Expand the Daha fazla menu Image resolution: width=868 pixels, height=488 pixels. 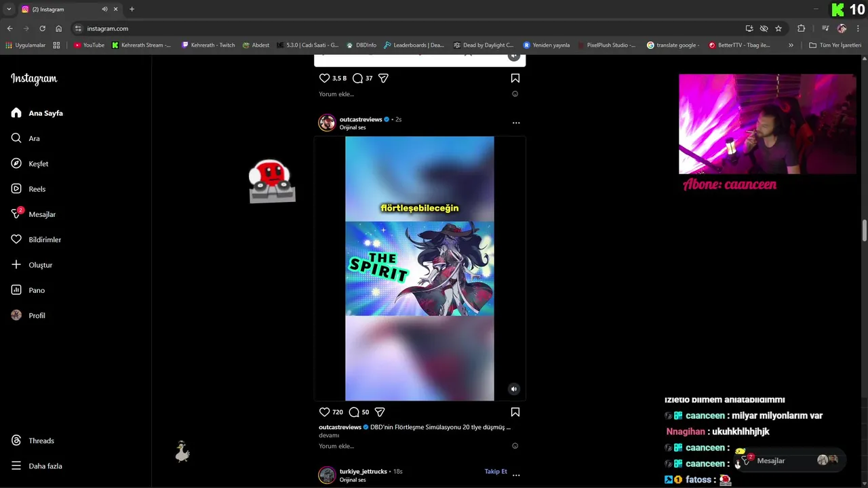pyautogui.click(x=36, y=466)
